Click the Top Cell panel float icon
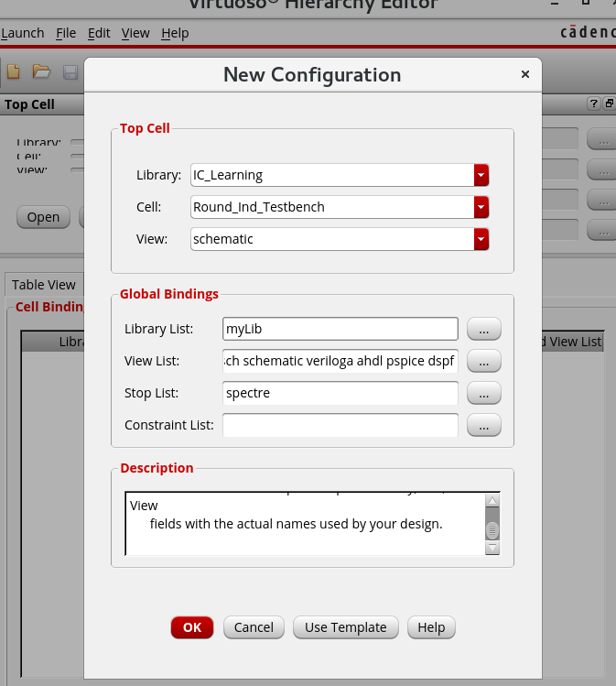Viewport: 616px width, 686px height. pyautogui.click(x=609, y=103)
